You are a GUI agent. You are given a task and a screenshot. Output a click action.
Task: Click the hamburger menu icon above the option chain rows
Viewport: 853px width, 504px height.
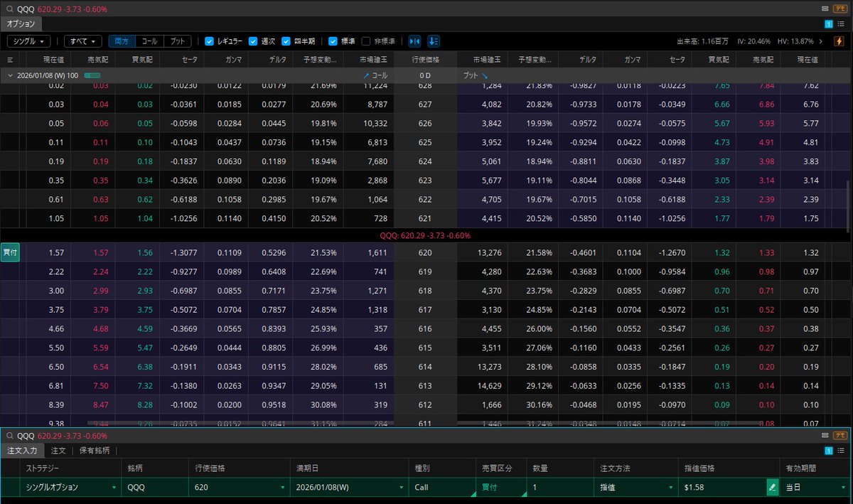tap(9, 59)
